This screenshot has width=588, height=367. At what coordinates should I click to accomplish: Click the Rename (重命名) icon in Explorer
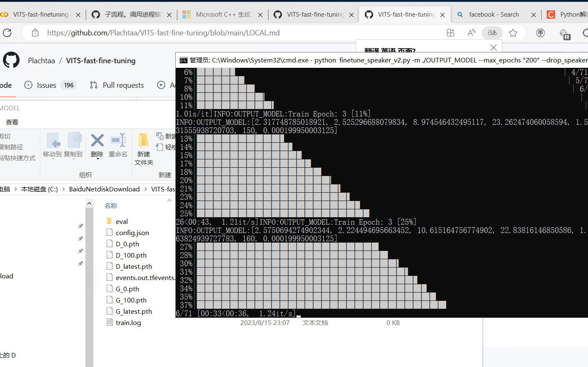pos(118,141)
